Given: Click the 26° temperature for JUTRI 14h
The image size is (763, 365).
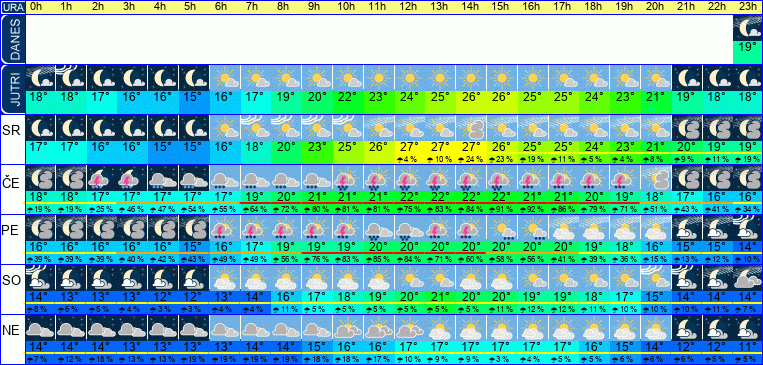Looking at the screenshot, I should pyautogui.click(x=471, y=96).
